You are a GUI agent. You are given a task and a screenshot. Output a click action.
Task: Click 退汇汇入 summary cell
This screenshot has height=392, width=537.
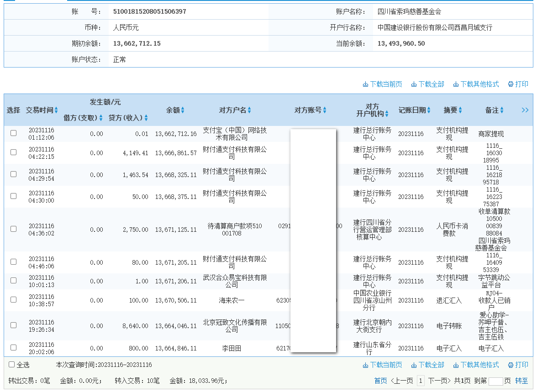[x=448, y=301]
